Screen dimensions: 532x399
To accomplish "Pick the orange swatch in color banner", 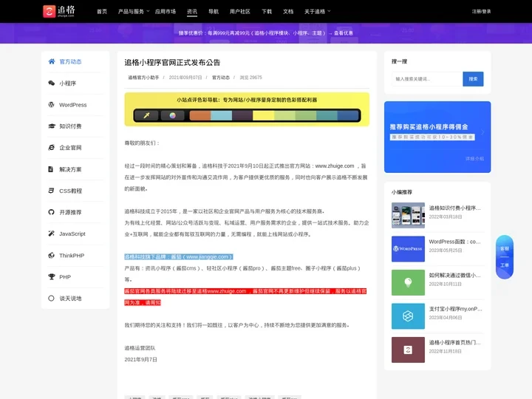I will point(200,116).
